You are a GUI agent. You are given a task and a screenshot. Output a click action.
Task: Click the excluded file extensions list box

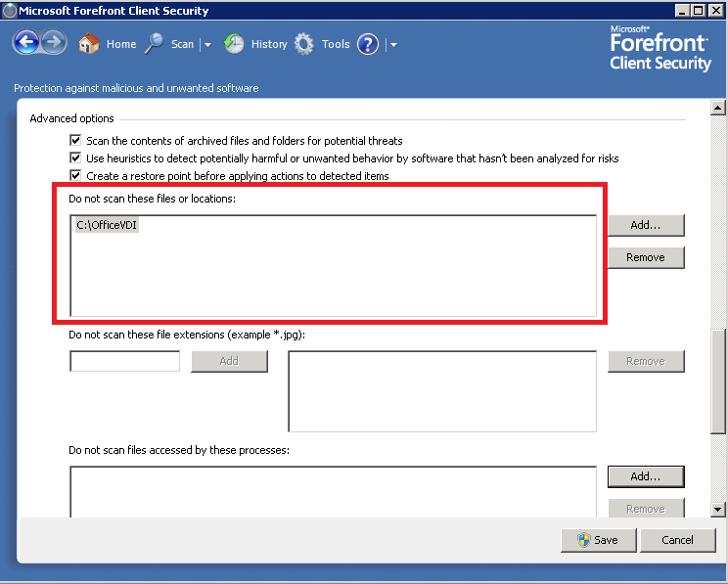[x=442, y=391]
